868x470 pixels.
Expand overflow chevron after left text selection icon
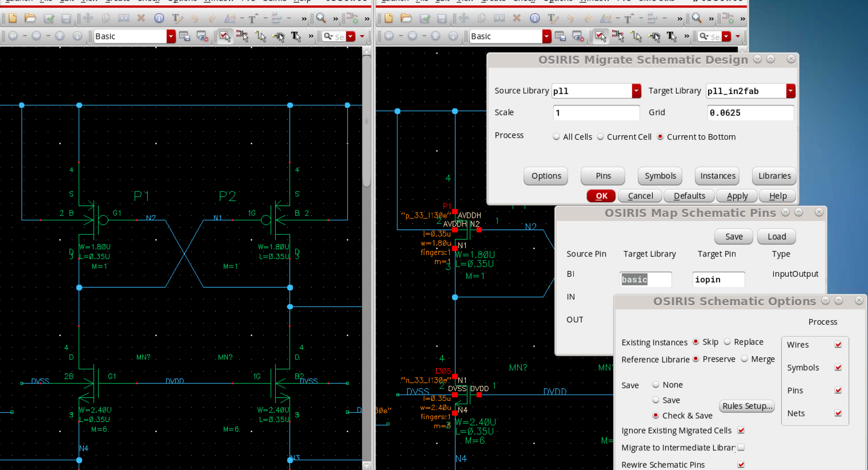point(311,36)
